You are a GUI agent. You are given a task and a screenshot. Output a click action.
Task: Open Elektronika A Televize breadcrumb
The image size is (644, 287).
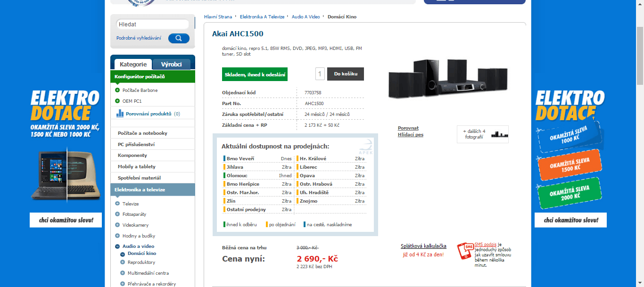coord(262,16)
